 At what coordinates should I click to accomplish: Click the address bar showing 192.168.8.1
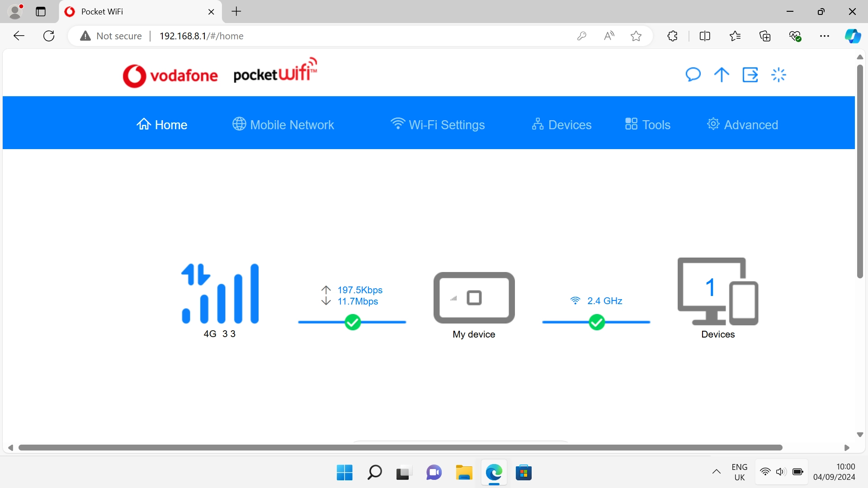coord(201,36)
